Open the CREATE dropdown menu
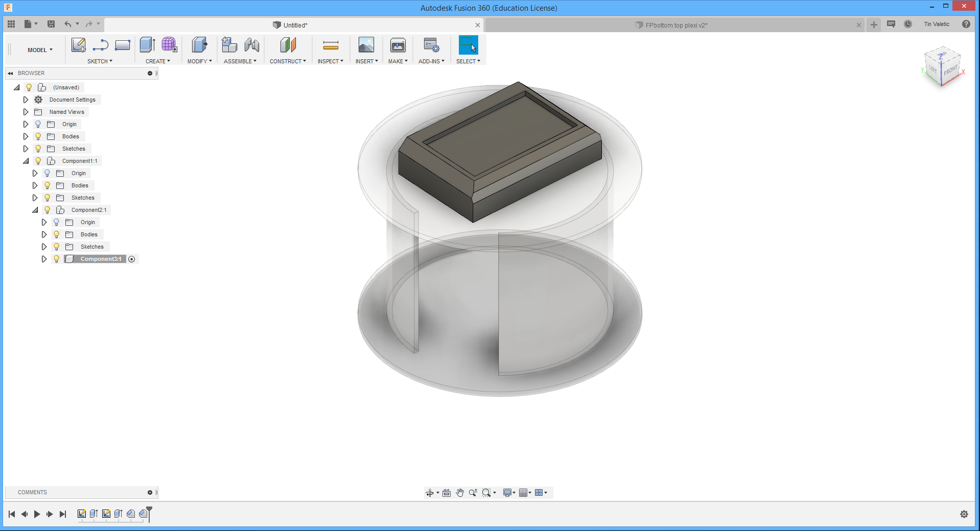980x531 pixels. click(x=158, y=61)
